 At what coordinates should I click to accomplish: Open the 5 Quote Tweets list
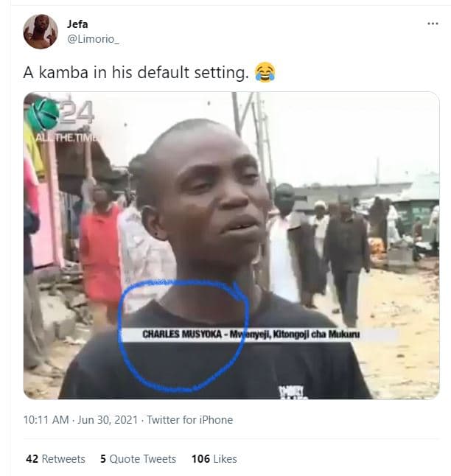pos(138,458)
